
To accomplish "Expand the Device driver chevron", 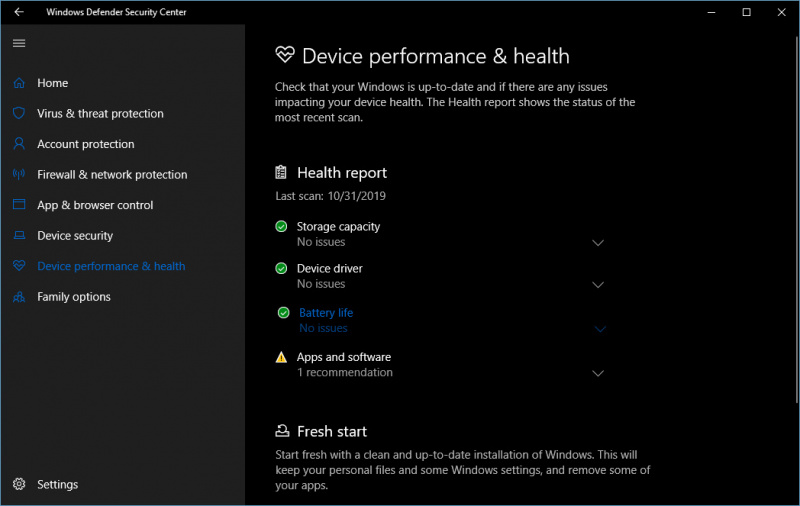I will 598,285.
